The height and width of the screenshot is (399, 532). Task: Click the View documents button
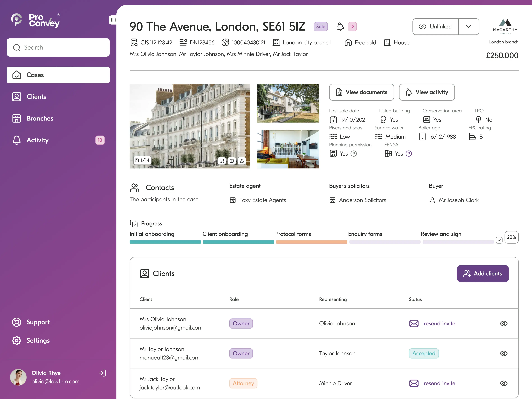(x=361, y=92)
